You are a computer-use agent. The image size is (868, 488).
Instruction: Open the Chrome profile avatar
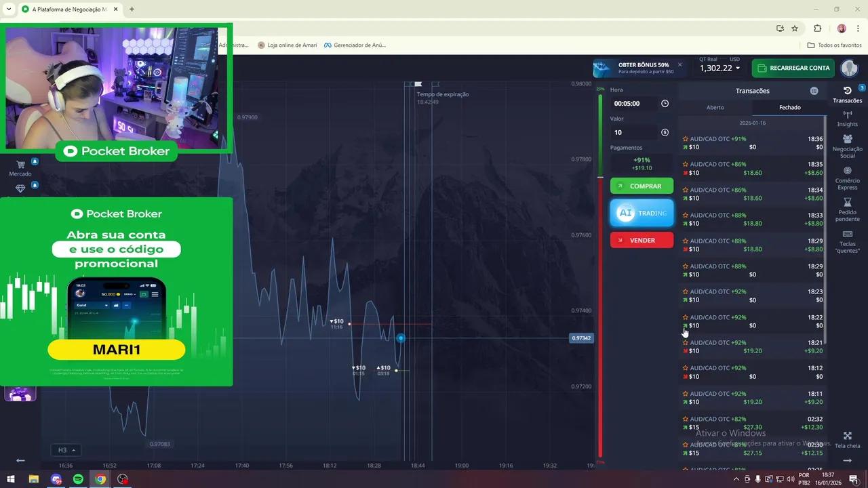pos(842,28)
